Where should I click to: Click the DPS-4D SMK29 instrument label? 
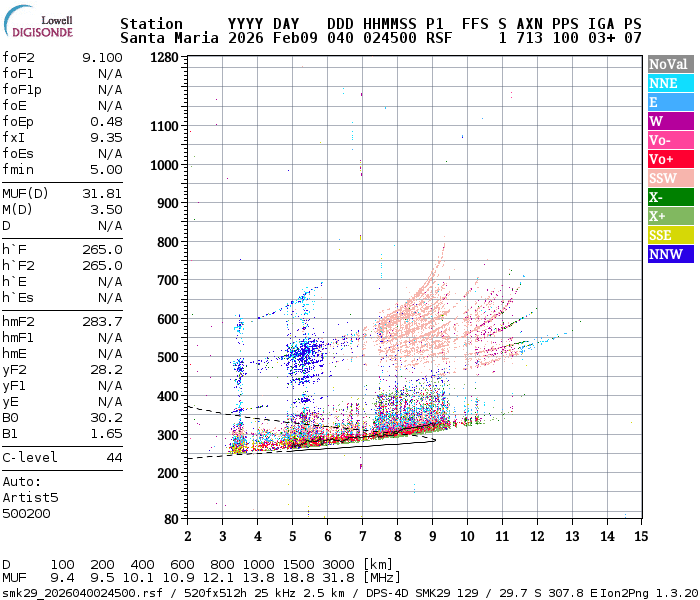click(408, 593)
